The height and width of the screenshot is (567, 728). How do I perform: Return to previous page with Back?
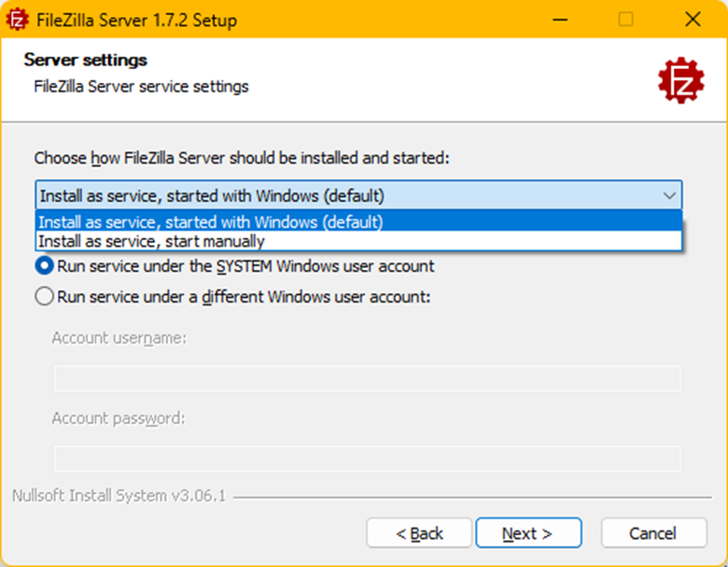[419, 533]
